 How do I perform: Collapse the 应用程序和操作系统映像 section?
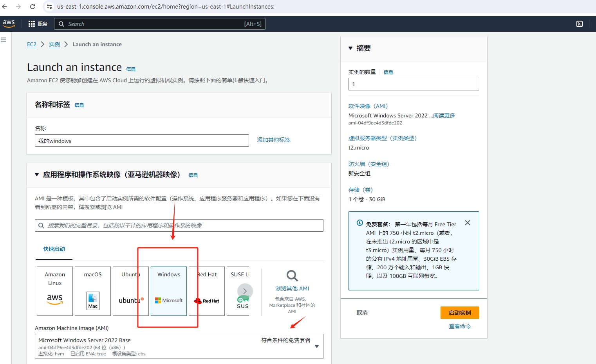[x=37, y=175]
